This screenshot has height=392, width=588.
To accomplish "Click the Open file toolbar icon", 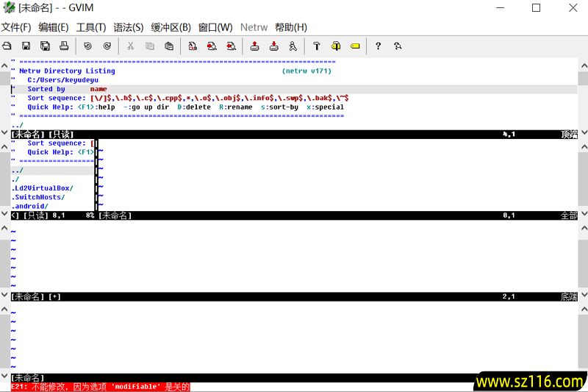I will pyautogui.click(x=7, y=46).
